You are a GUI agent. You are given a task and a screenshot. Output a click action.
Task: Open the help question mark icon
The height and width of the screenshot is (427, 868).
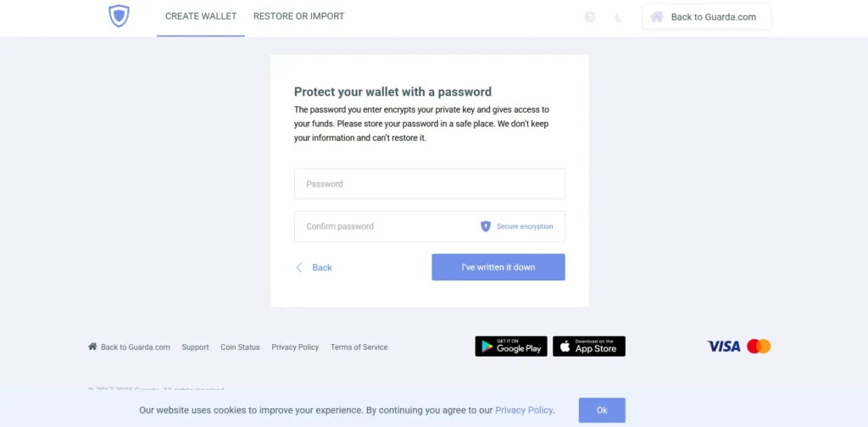tap(590, 17)
